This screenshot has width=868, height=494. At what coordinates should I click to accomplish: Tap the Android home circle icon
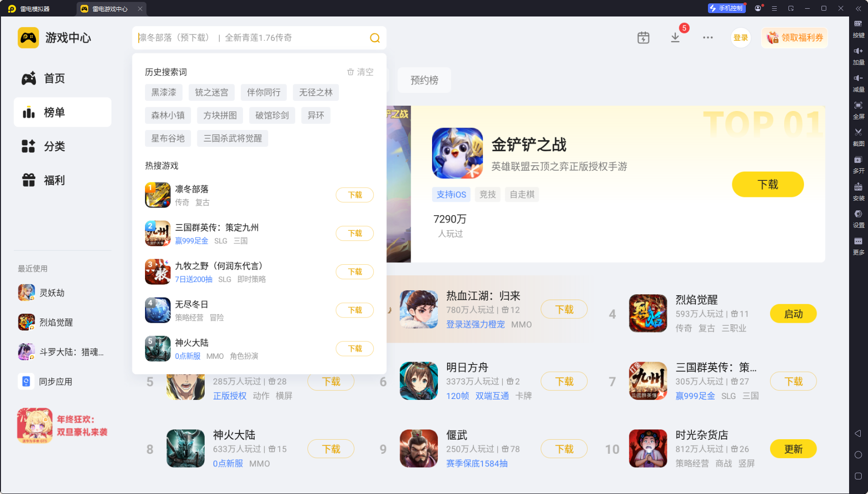point(858,455)
